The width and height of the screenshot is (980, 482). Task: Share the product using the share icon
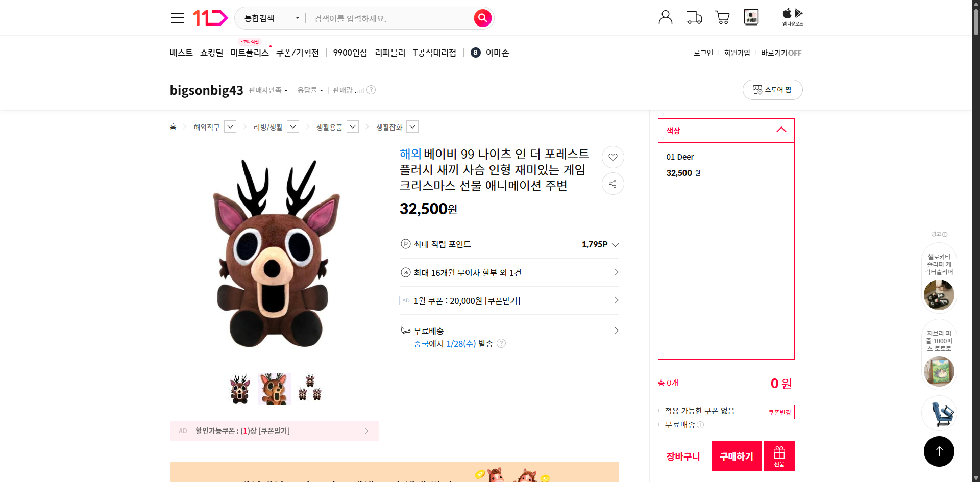tap(612, 184)
